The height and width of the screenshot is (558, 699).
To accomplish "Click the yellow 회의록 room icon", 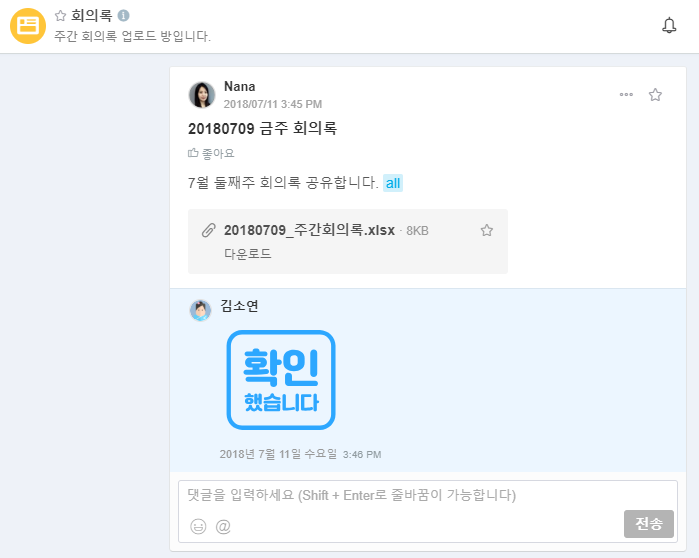I will click(28, 26).
